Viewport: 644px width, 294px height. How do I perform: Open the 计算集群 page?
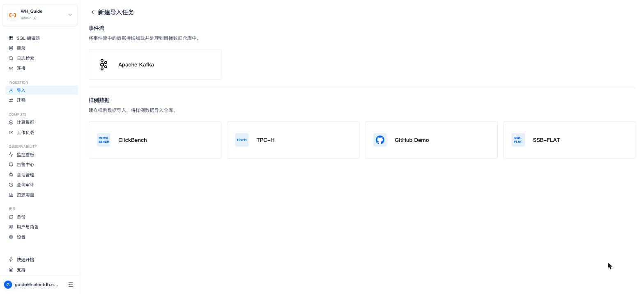coord(41,122)
